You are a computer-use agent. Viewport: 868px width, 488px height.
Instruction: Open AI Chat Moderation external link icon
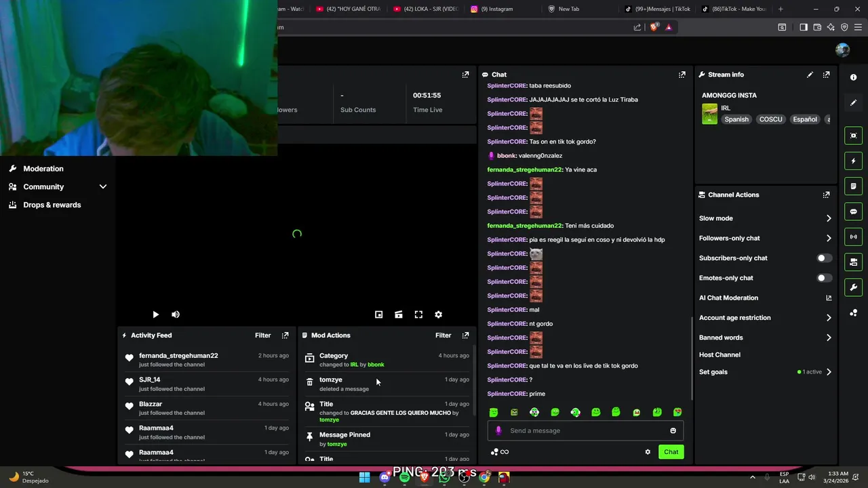828,298
